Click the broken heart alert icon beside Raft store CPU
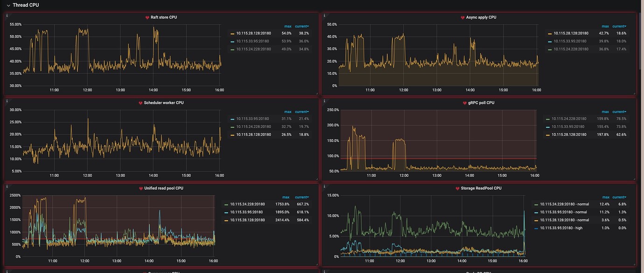The height and width of the screenshot is (273, 644). [147, 18]
